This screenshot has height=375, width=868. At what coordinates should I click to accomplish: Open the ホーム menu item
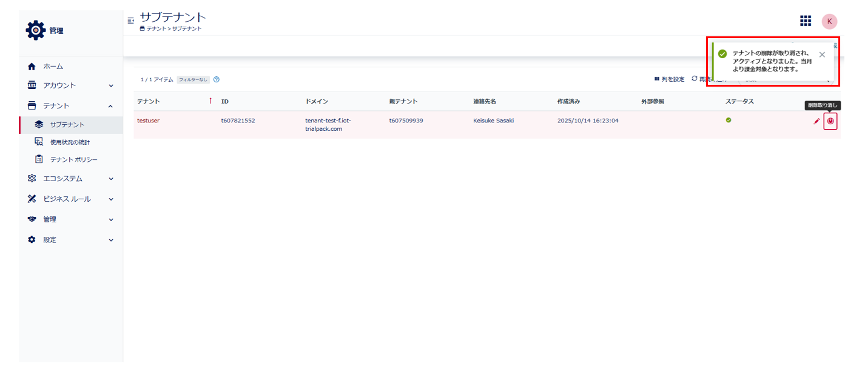[x=53, y=66]
